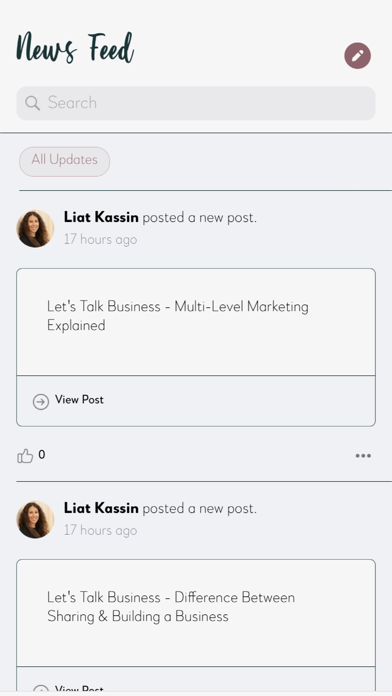Click the magnifying glass search icon
Image resolution: width=392 pixels, height=696 pixels.
coord(32,103)
